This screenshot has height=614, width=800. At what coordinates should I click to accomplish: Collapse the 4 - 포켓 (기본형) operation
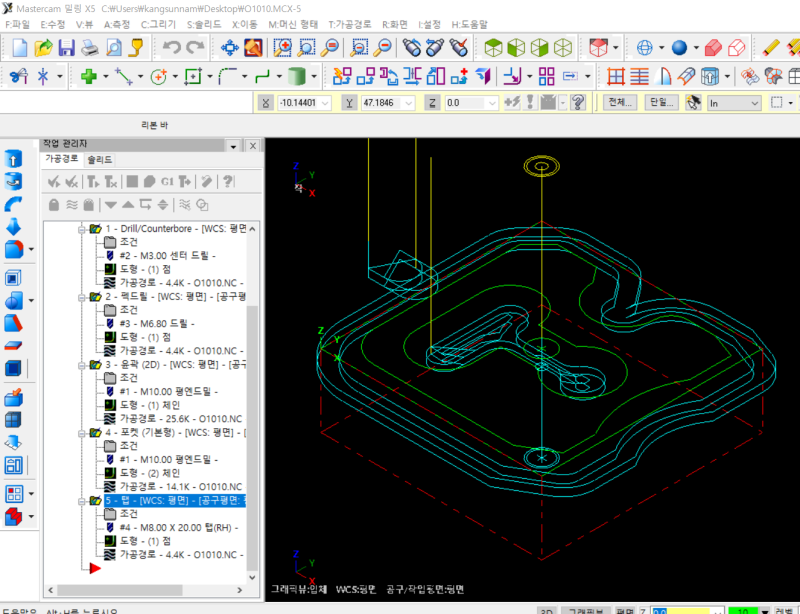[x=81, y=433]
